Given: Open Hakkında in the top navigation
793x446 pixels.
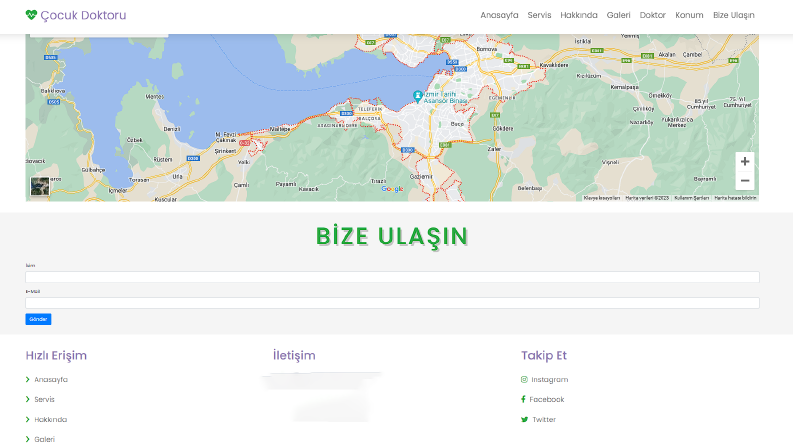Looking at the screenshot, I should click(579, 15).
